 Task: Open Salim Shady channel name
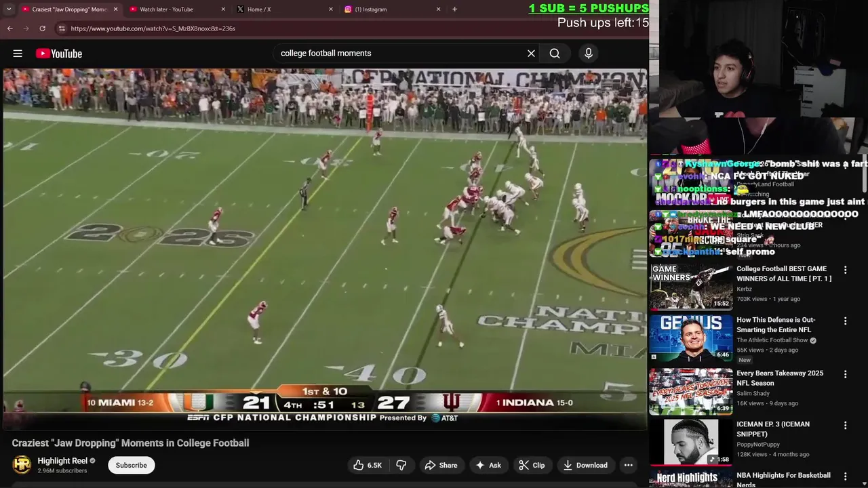click(x=753, y=394)
